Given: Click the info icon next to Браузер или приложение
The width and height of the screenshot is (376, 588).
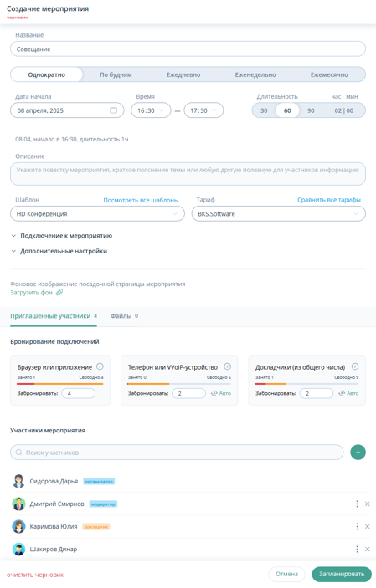Looking at the screenshot, I should (100, 366).
